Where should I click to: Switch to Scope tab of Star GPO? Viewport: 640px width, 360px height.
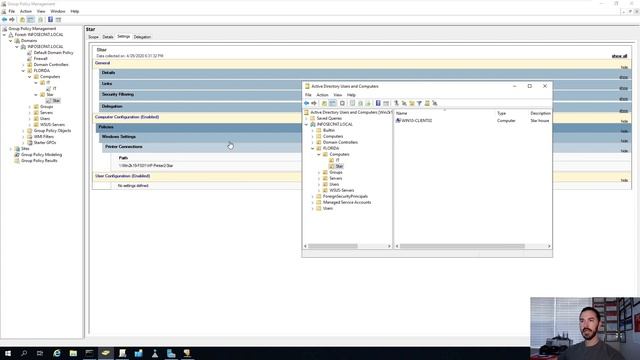93,37
